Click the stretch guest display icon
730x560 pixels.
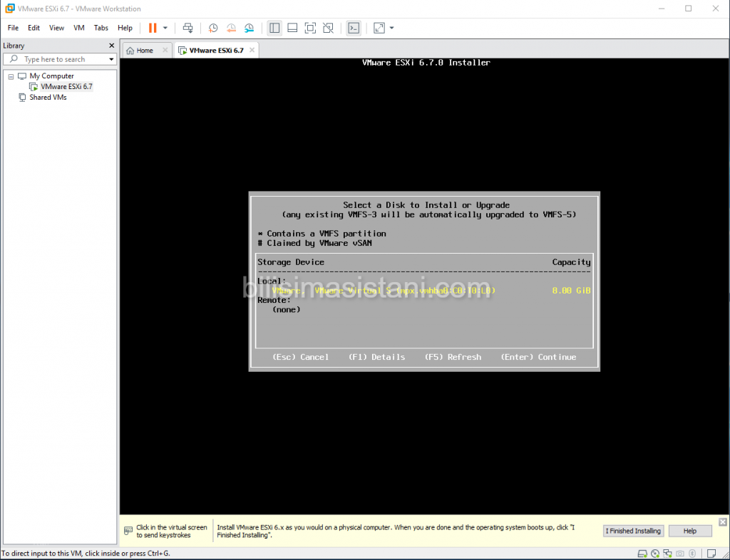pos(379,28)
